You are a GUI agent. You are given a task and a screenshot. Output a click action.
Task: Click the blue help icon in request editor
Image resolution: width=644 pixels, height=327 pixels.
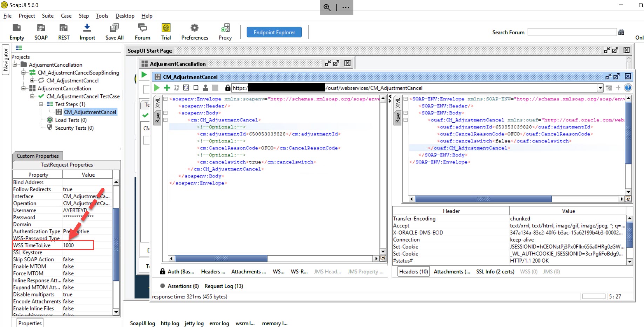[x=628, y=88]
